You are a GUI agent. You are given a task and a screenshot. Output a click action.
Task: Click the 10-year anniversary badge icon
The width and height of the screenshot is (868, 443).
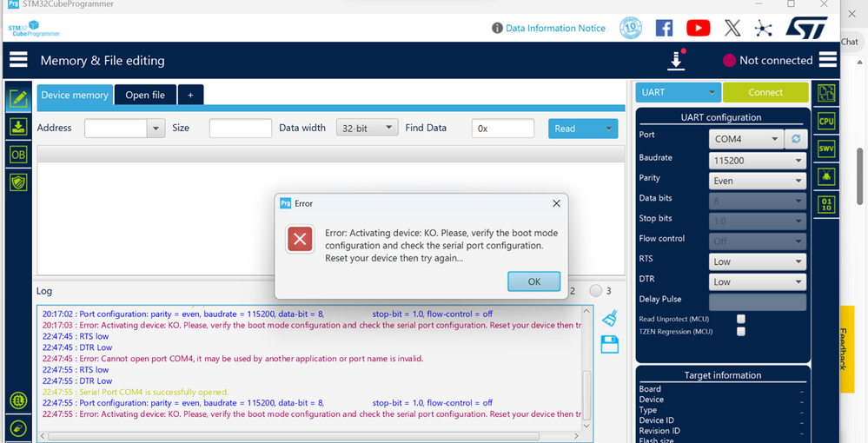pos(631,28)
